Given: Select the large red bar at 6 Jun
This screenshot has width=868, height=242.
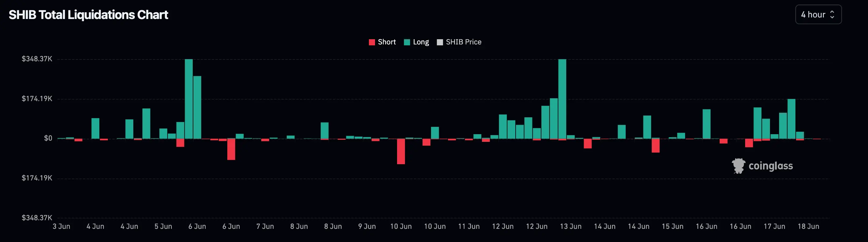Looking at the screenshot, I should pos(231,149).
